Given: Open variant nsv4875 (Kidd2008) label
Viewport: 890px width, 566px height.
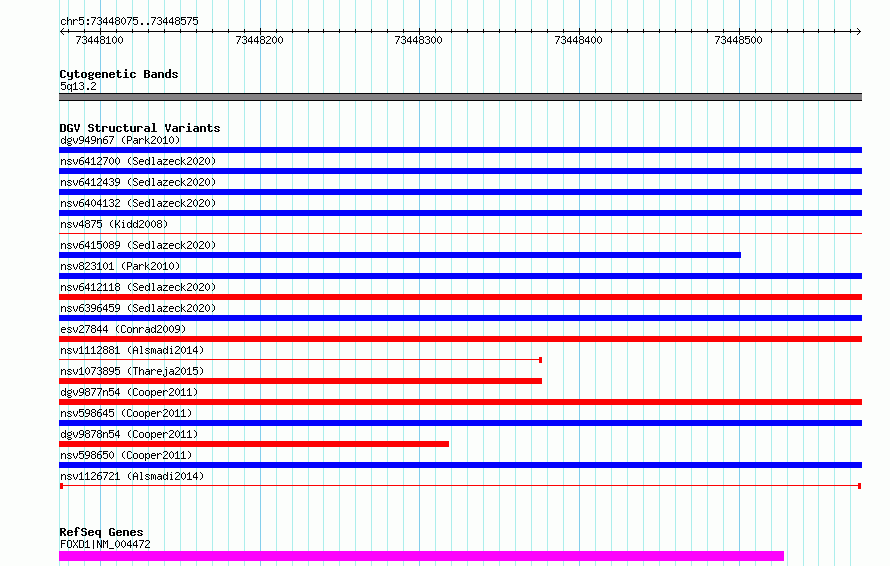Looking at the screenshot, I should coord(114,224).
